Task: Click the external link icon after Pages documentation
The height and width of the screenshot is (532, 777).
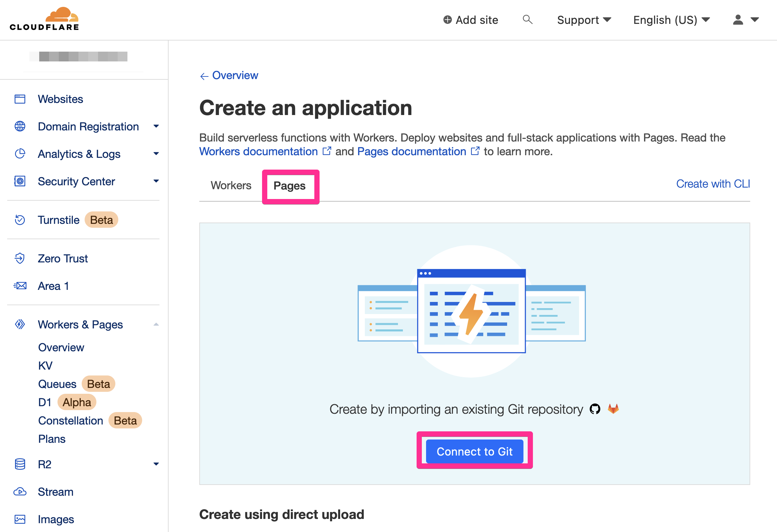Action: tap(475, 151)
